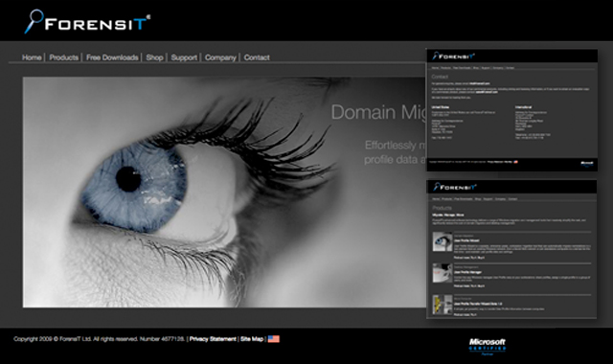Go to the Free Downloads page
Viewport: 613px width, 364px height.
(x=112, y=57)
